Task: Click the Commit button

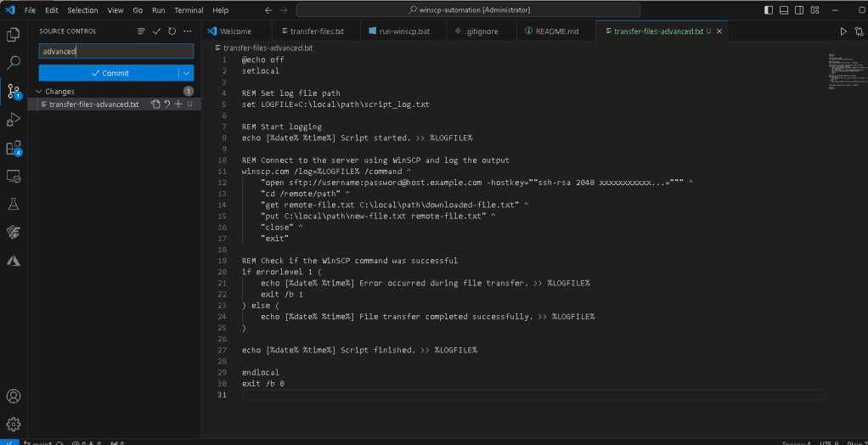Action: click(x=109, y=73)
